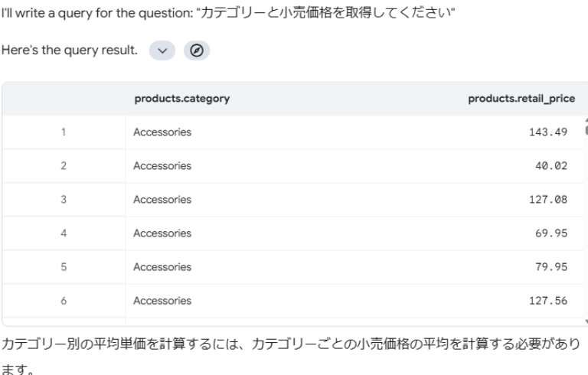
Task: Select row number 4 in the table
Action: click(x=64, y=233)
